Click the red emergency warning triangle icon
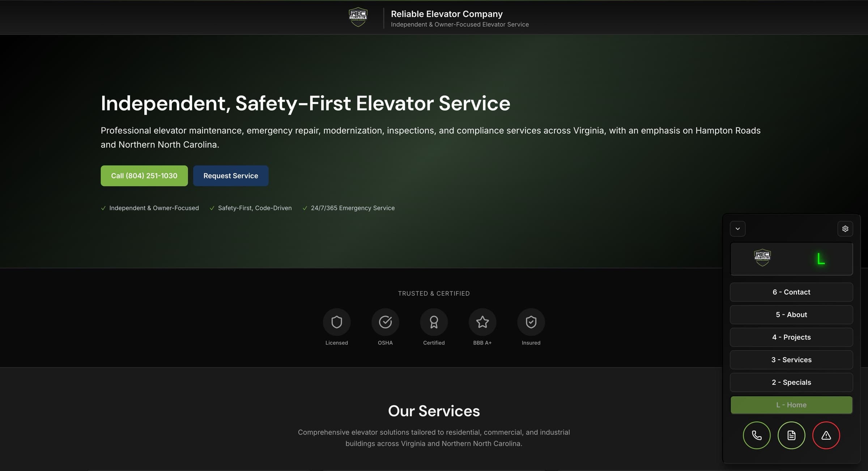The image size is (868, 471). [x=826, y=435]
